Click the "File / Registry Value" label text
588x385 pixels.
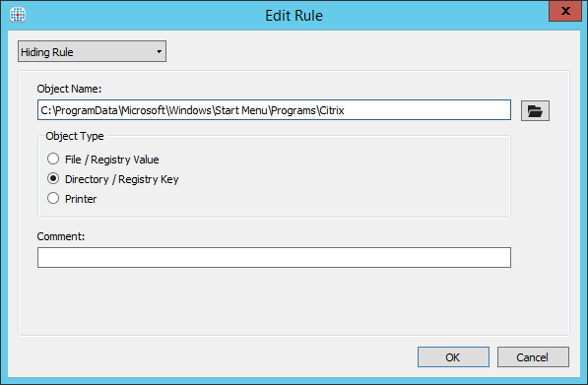tap(111, 160)
